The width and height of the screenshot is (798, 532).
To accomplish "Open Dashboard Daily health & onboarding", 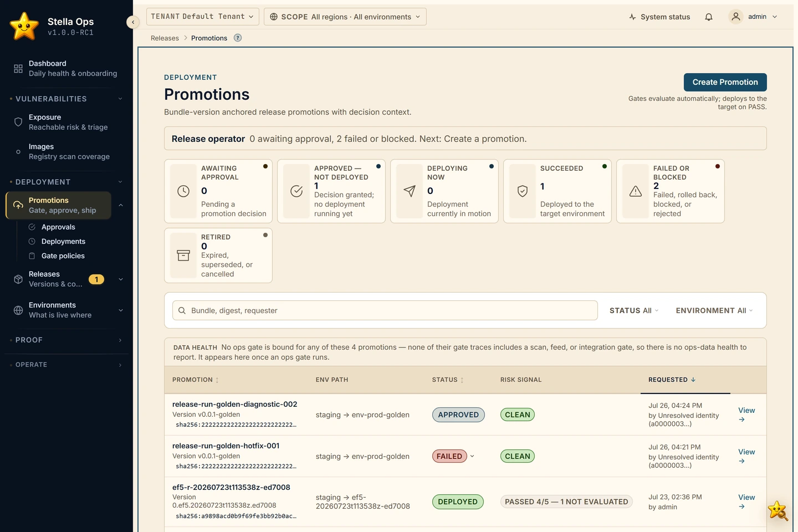I will pyautogui.click(x=66, y=69).
